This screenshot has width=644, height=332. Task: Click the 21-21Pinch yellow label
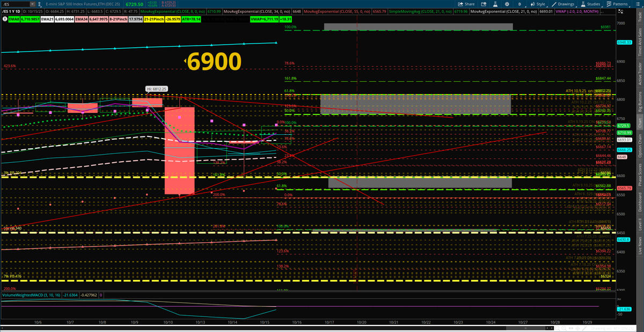pyautogui.click(x=153, y=19)
